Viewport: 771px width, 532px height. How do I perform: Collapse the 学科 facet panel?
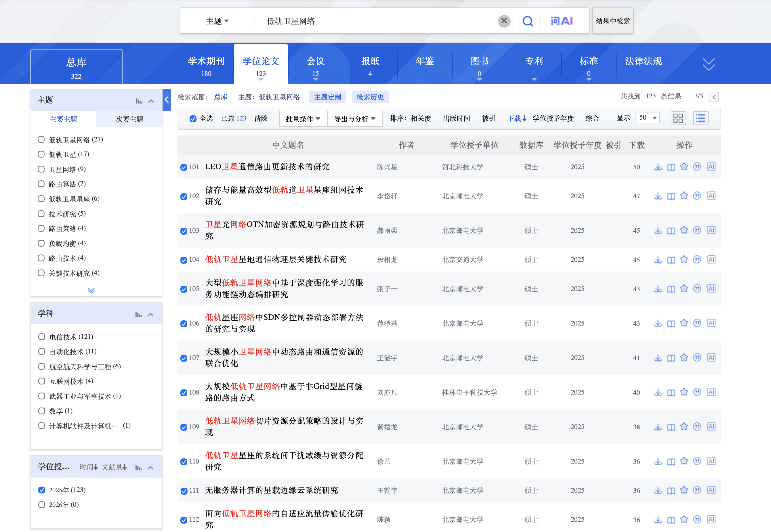coord(151,314)
